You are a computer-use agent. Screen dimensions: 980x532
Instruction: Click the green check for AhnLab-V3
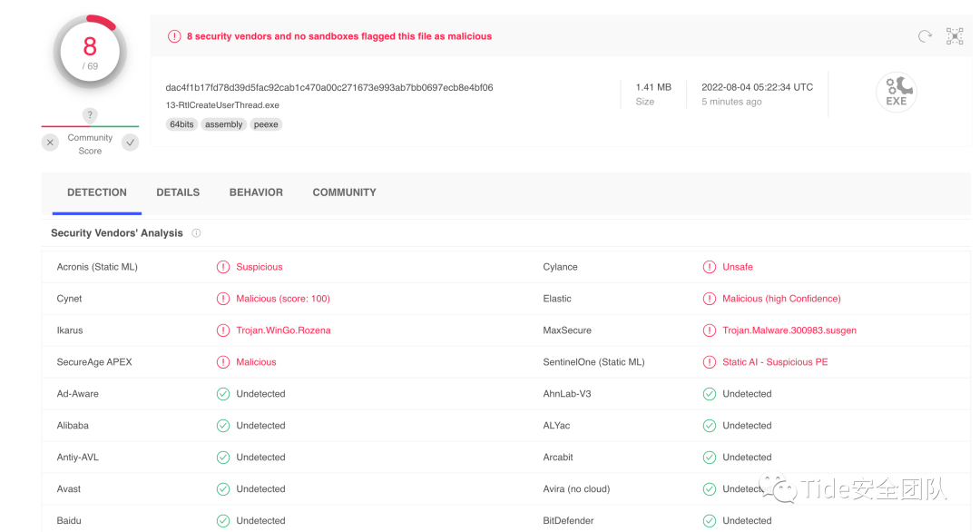(x=710, y=394)
